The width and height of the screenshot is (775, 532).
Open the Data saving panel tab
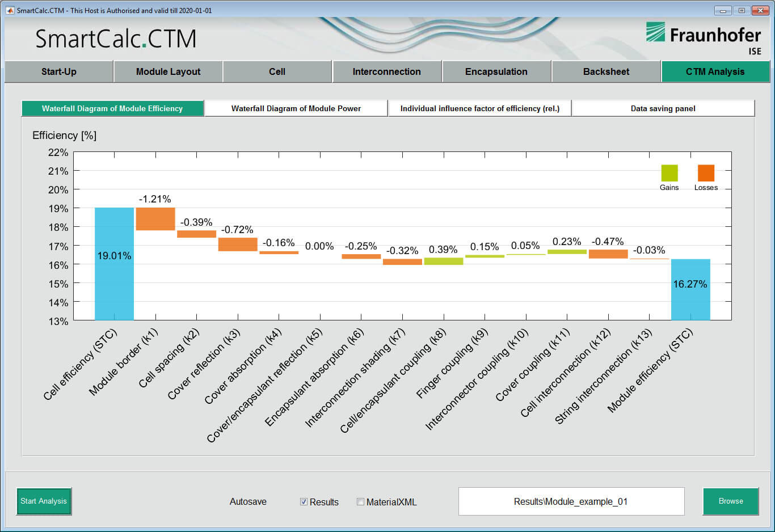click(663, 108)
